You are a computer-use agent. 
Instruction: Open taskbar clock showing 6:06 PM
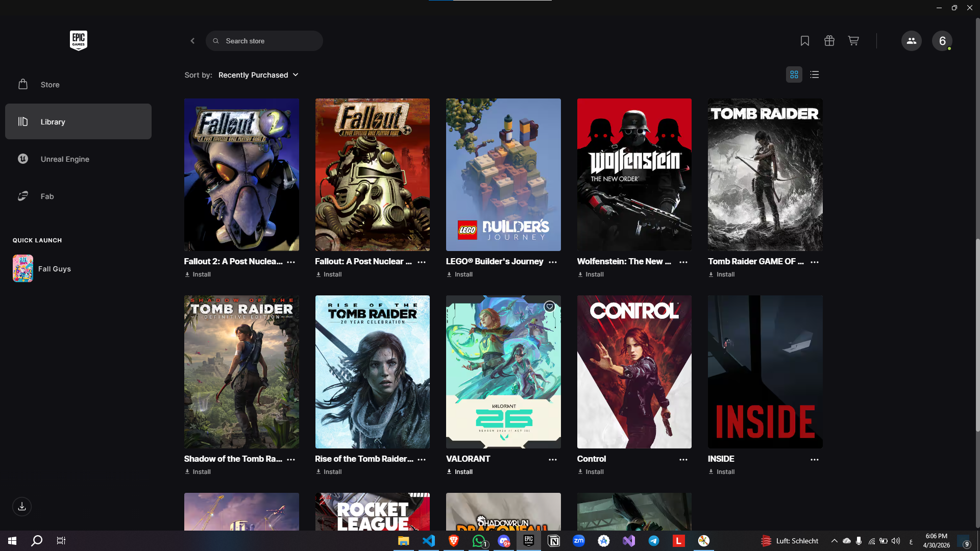(x=937, y=541)
